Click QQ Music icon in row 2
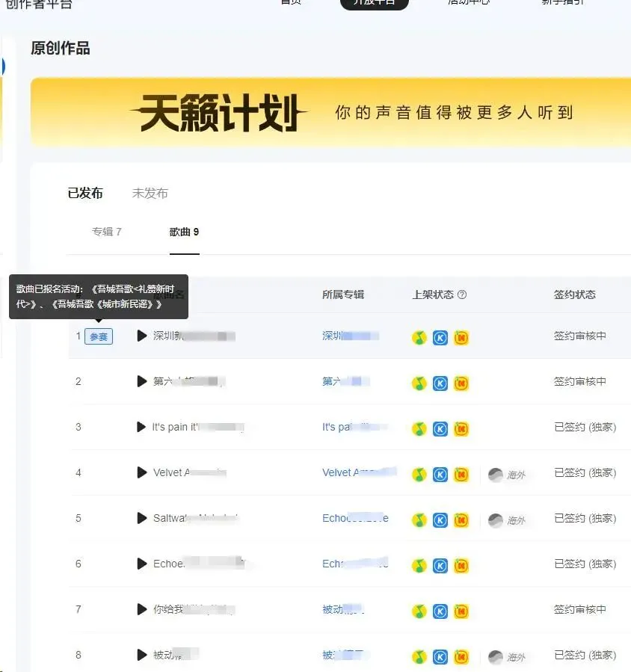The height and width of the screenshot is (672, 631). 419,383
